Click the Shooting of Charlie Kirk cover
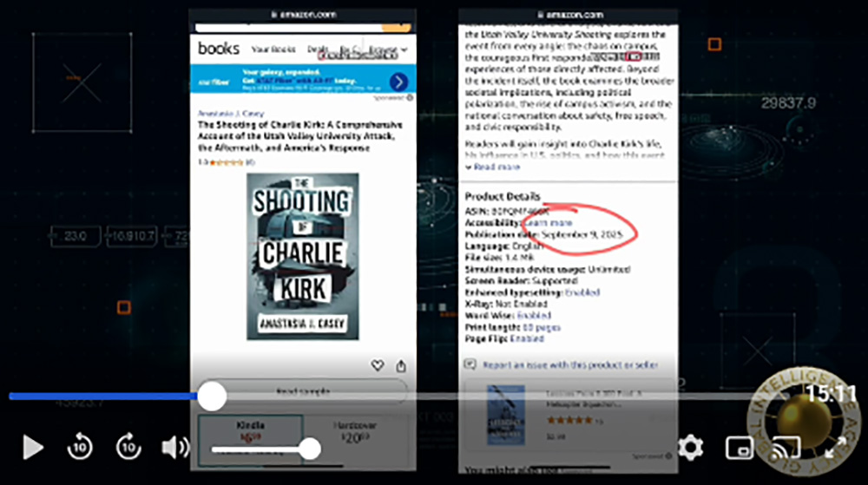This screenshot has width=868, height=485. click(x=303, y=257)
